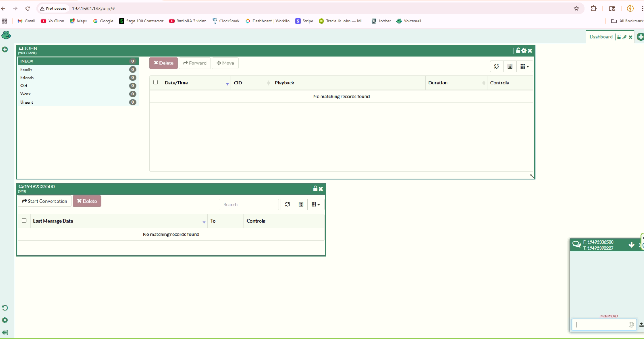Select the Urgent voicemail folder
The width and height of the screenshot is (644, 339).
[27, 102]
